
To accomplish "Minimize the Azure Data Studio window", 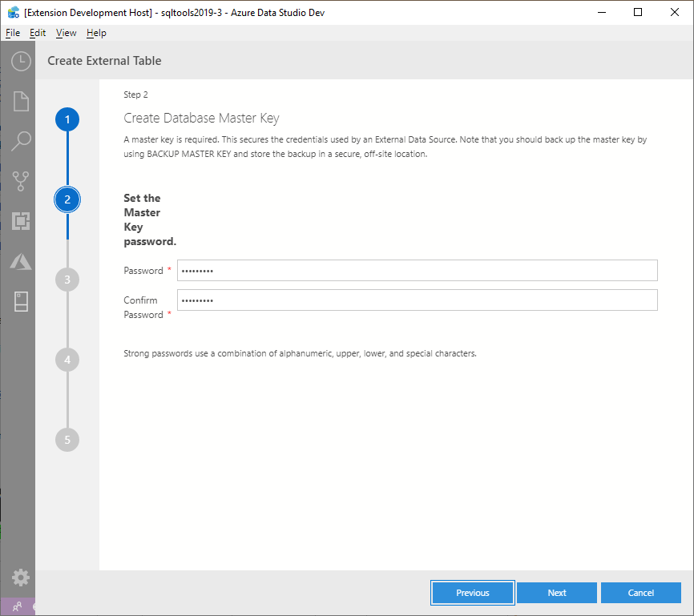I will 602,12.
